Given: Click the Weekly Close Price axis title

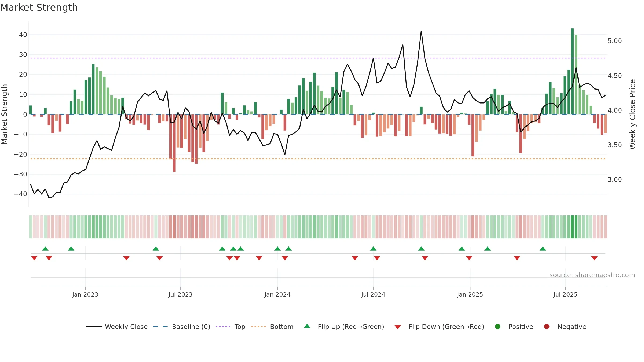Looking at the screenshot, I should point(632,114).
